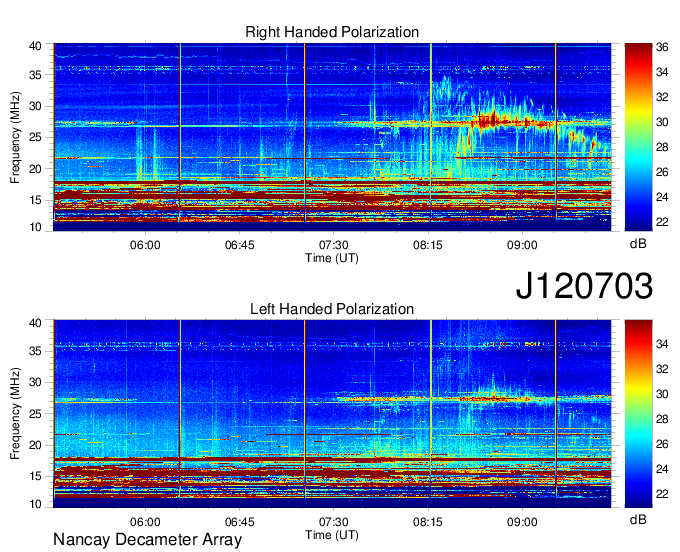The image size is (680, 552).
Task: Click the dB unit label below the lower colorbar
Action: 638,519
